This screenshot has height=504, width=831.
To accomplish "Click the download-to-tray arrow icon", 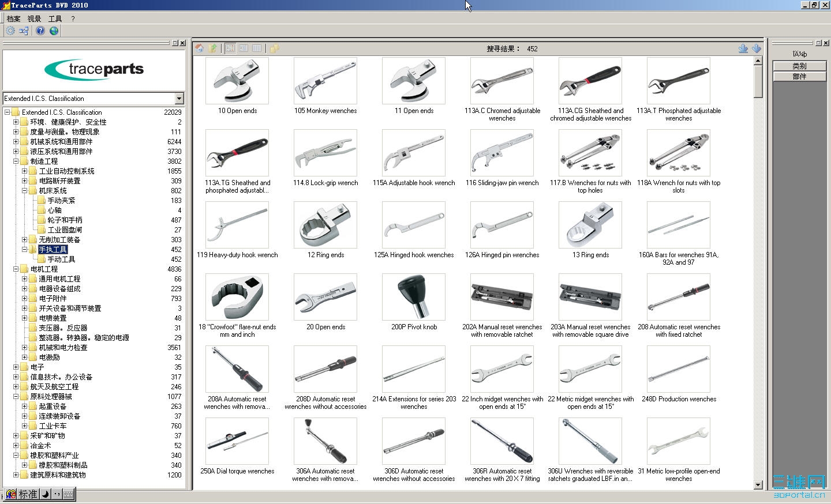I will (x=743, y=48).
